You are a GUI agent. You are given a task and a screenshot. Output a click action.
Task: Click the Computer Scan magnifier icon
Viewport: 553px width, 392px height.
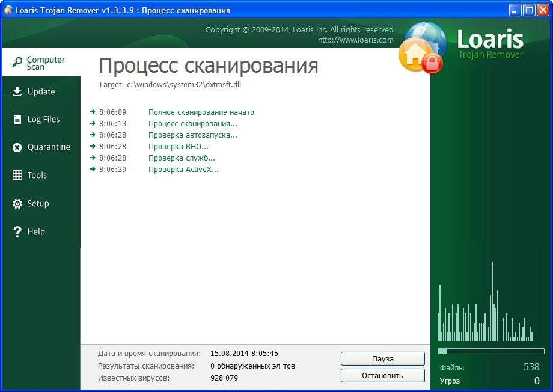(17, 62)
